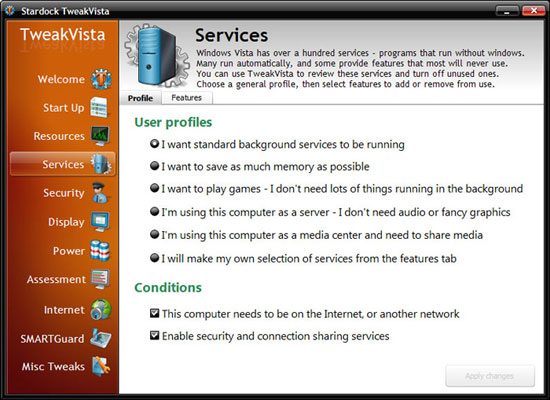The image size is (550, 400).
Task: Select save as much memory profile
Action: [x=260, y=166]
